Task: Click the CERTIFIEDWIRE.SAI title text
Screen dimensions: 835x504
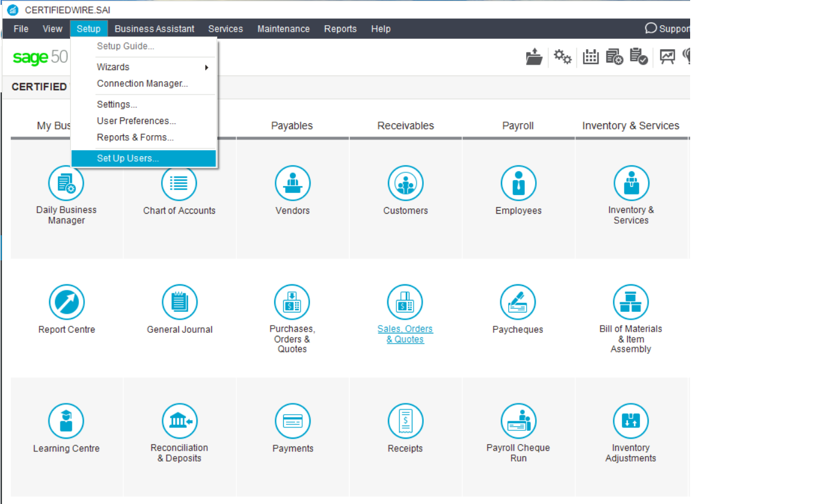Action: (x=68, y=10)
